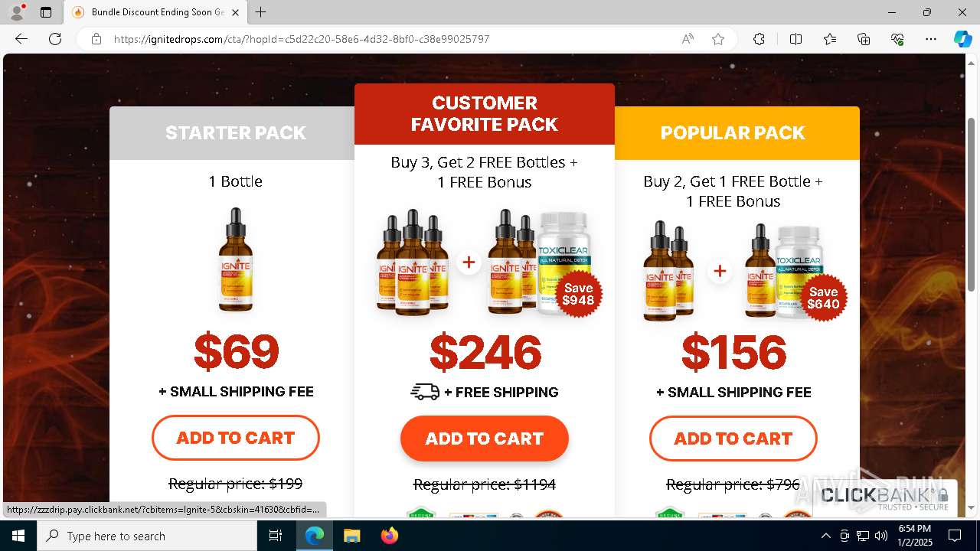Open the Tab actions menu button

46,12
